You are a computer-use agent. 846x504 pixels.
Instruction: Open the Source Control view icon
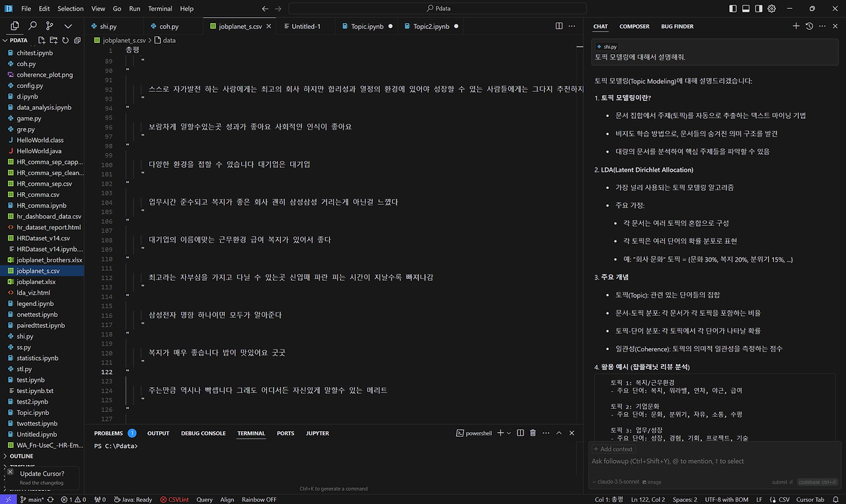point(50,26)
